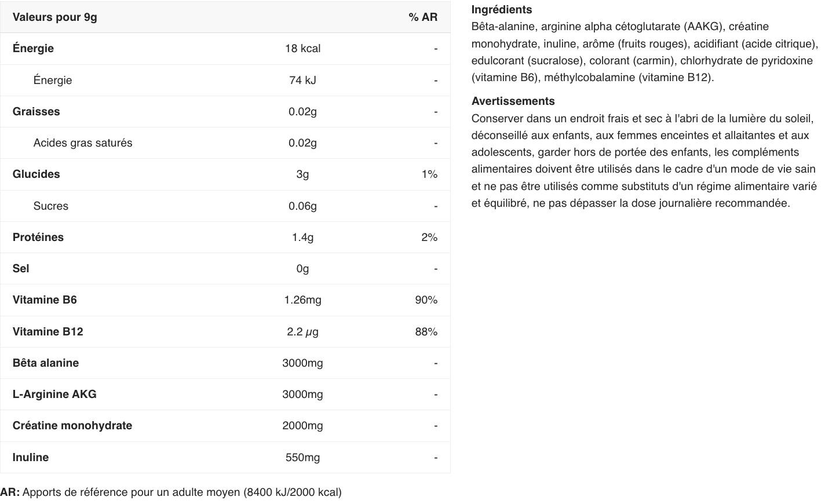Select the "Protéines" row label
The height and width of the screenshot is (504, 825).
[38, 238]
